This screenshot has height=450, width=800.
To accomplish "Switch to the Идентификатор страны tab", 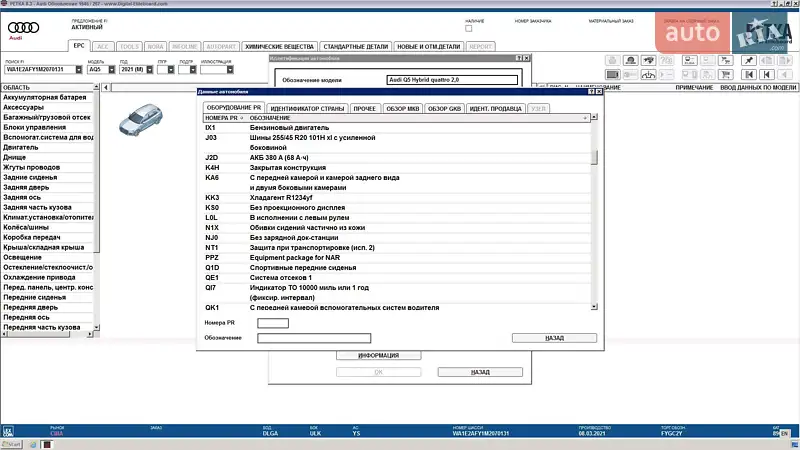I will 308,108.
